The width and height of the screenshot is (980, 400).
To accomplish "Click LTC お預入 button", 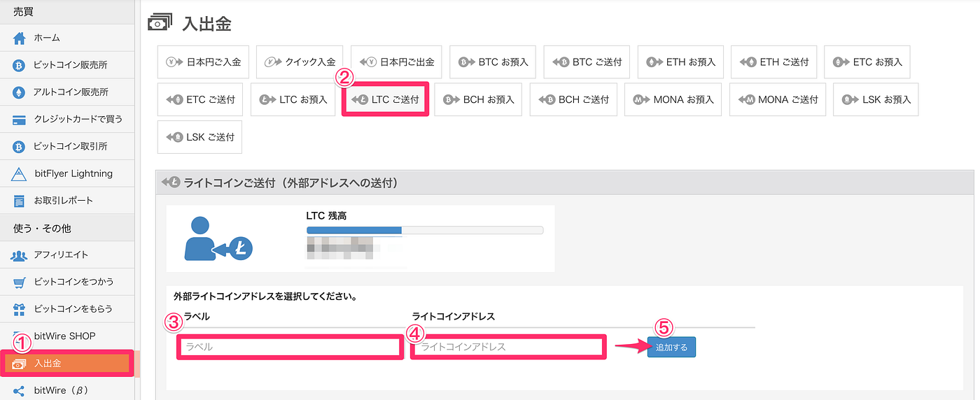I will click(293, 100).
